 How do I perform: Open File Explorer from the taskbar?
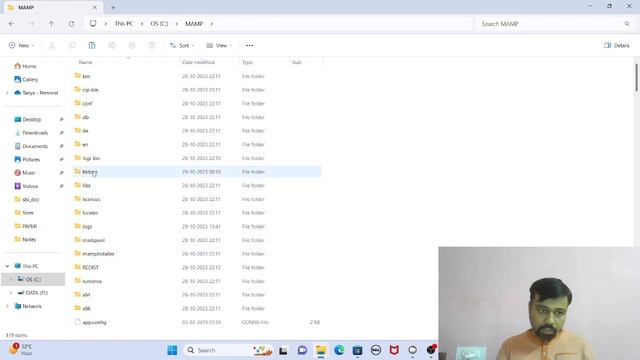click(321, 350)
